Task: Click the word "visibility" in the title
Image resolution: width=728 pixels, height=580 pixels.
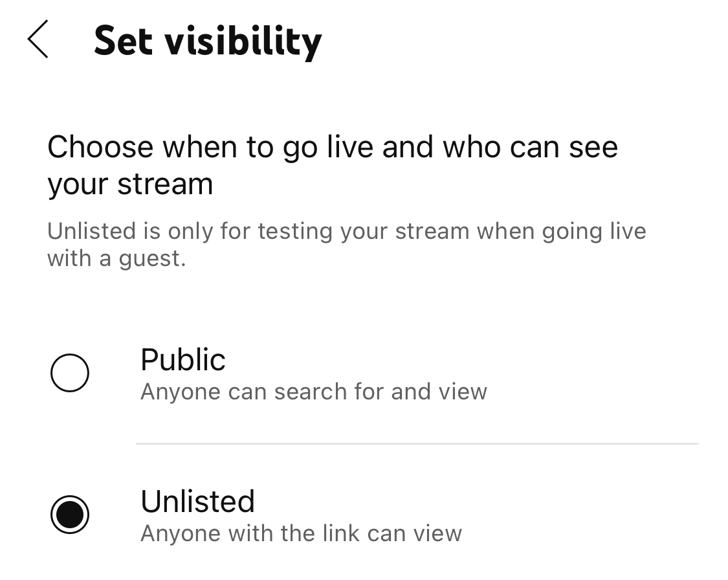Action: [242, 41]
